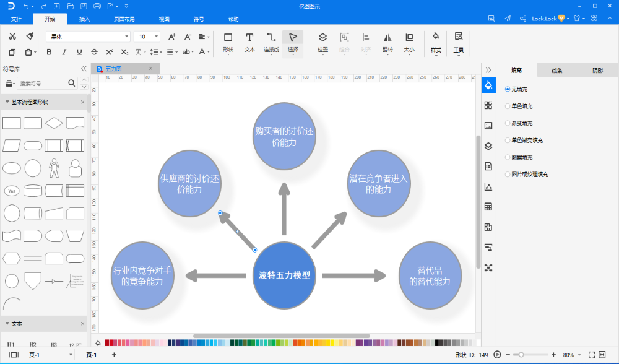Image resolution: width=619 pixels, height=364 pixels.
Task: Collapse the 基本流程图形状 section
Action: click(x=7, y=102)
